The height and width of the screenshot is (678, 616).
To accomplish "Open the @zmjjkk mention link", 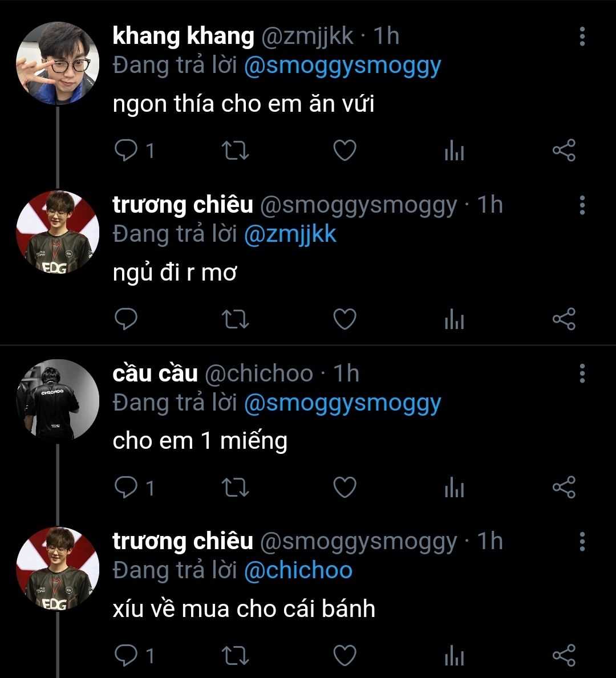I will (x=290, y=234).
